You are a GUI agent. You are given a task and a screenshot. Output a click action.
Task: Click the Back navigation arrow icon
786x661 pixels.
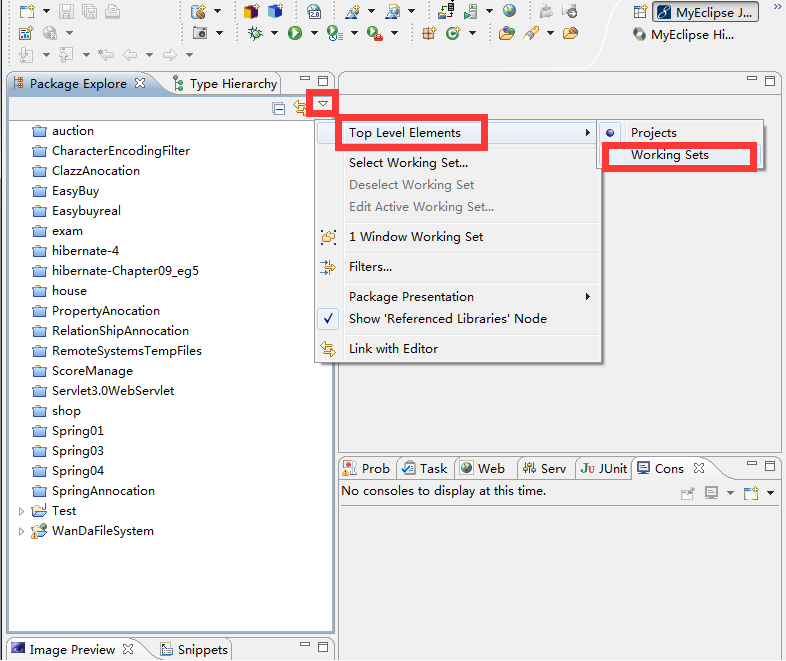(x=130, y=55)
